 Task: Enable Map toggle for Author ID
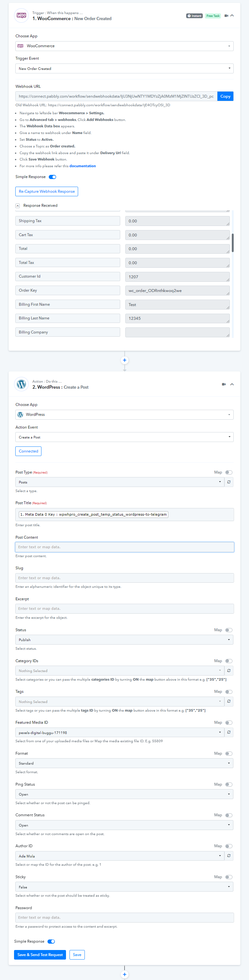click(x=229, y=846)
